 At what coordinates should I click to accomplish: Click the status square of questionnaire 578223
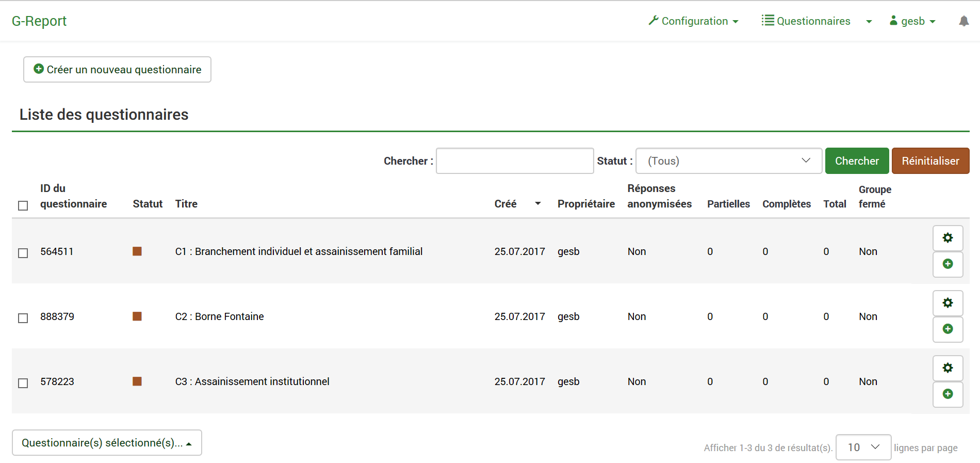[137, 381]
